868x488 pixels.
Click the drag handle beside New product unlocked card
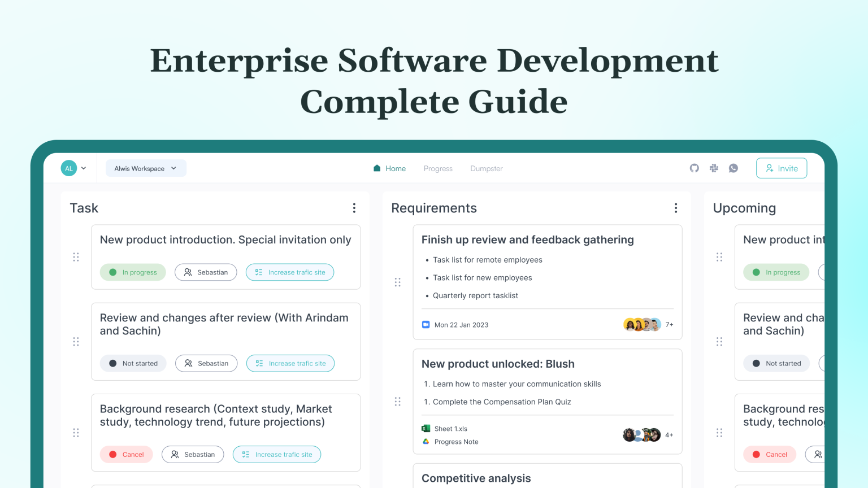(x=397, y=402)
